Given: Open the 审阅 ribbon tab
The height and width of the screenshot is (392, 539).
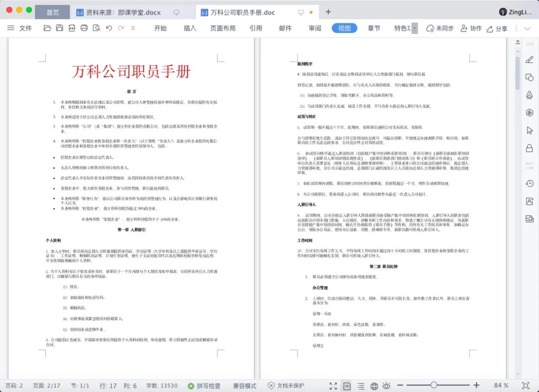Looking at the screenshot, I should 315,28.
